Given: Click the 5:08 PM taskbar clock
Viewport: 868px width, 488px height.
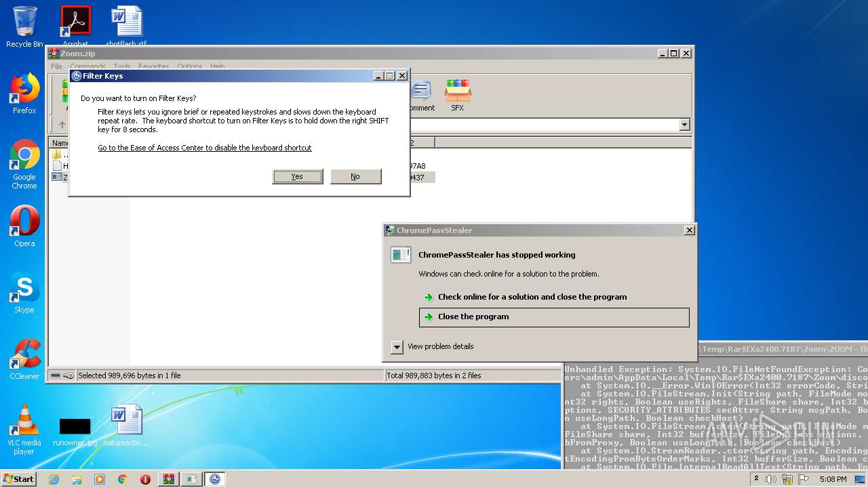Looking at the screenshot, I should 833,479.
